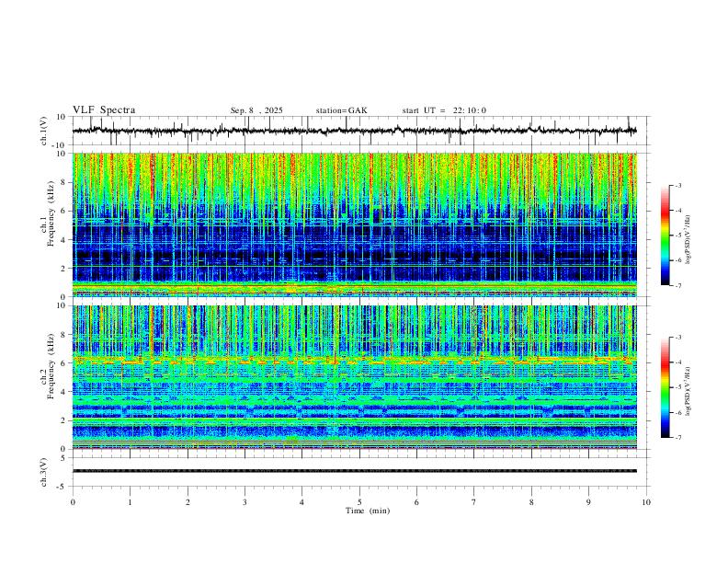
Task: Click the ch.2 PSD color scale bar
Action: pyautogui.click(x=665, y=387)
